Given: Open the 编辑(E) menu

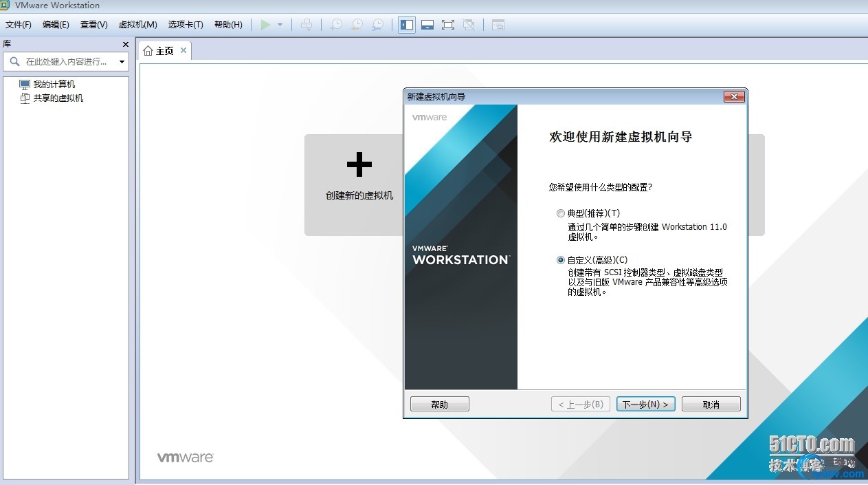Looking at the screenshot, I should 56,25.
